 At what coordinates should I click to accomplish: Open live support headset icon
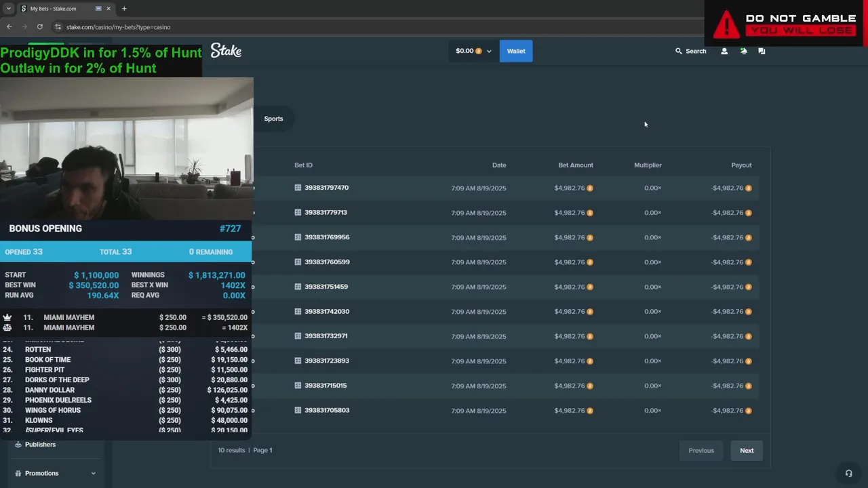click(x=848, y=473)
